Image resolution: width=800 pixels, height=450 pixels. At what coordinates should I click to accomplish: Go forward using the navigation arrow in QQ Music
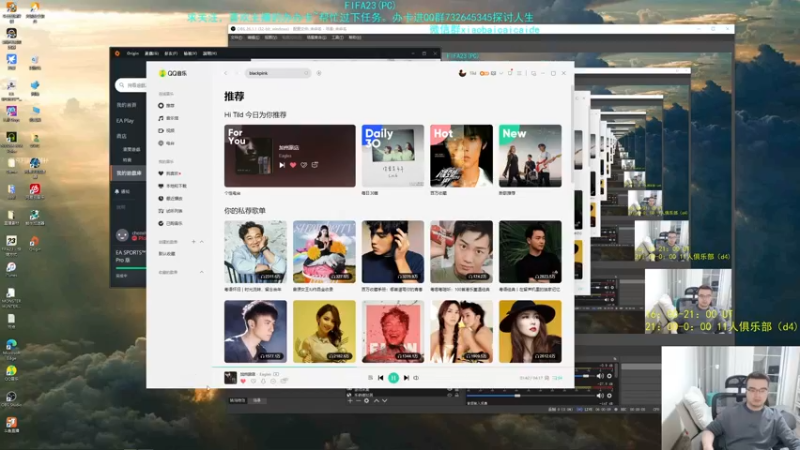point(236,73)
